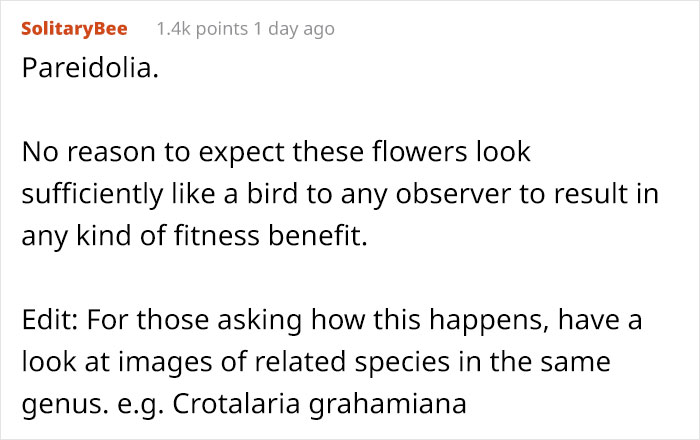Click the word 'images' in the edit
The image size is (700, 440).
click(x=165, y=363)
